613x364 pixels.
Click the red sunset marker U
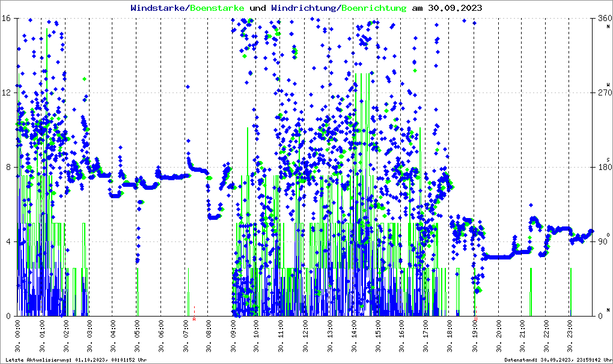pos(475,319)
